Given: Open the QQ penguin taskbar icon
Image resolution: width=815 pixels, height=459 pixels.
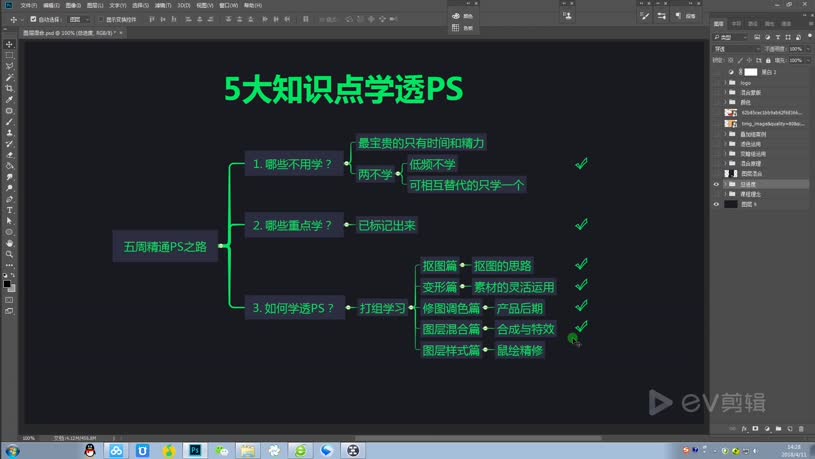Looking at the screenshot, I should point(90,450).
